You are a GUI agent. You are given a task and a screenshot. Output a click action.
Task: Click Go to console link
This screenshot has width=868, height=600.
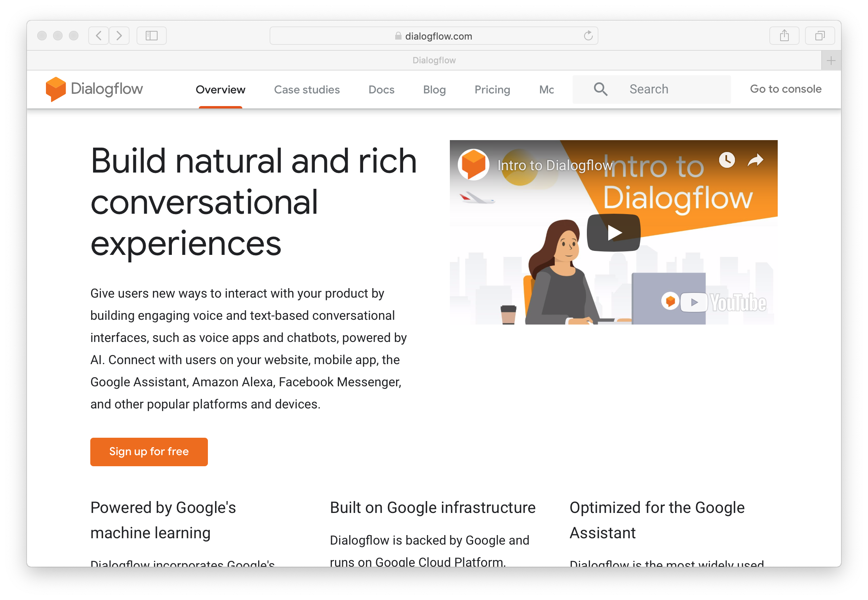point(786,89)
